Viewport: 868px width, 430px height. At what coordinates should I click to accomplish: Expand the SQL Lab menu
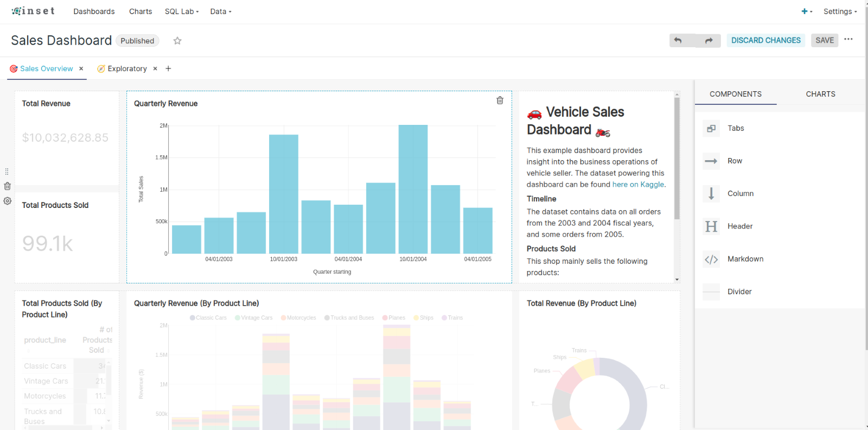coord(182,11)
